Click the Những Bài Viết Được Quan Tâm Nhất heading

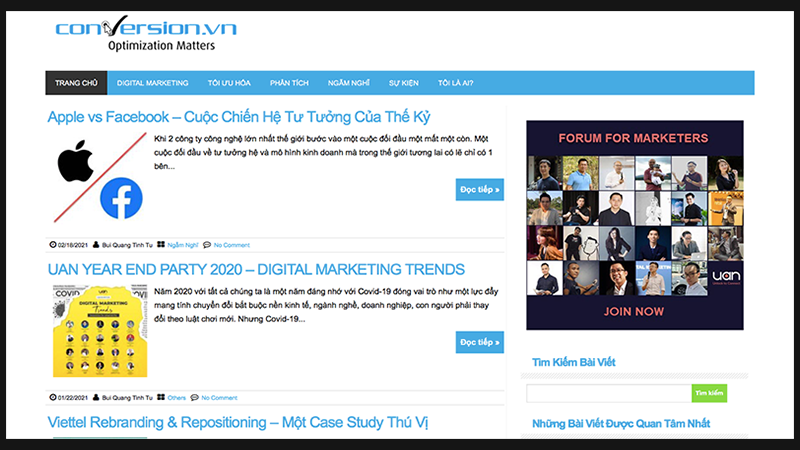point(621,423)
